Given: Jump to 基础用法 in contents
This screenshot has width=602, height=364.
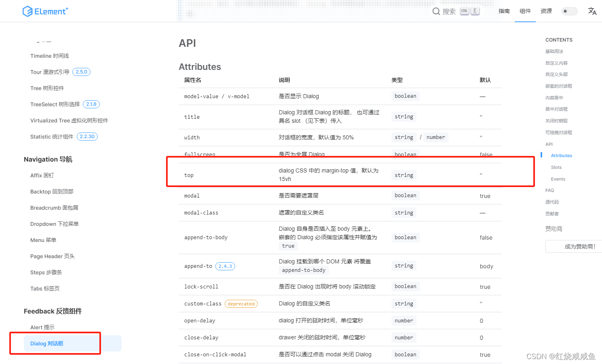Looking at the screenshot, I should pos(554,51).
